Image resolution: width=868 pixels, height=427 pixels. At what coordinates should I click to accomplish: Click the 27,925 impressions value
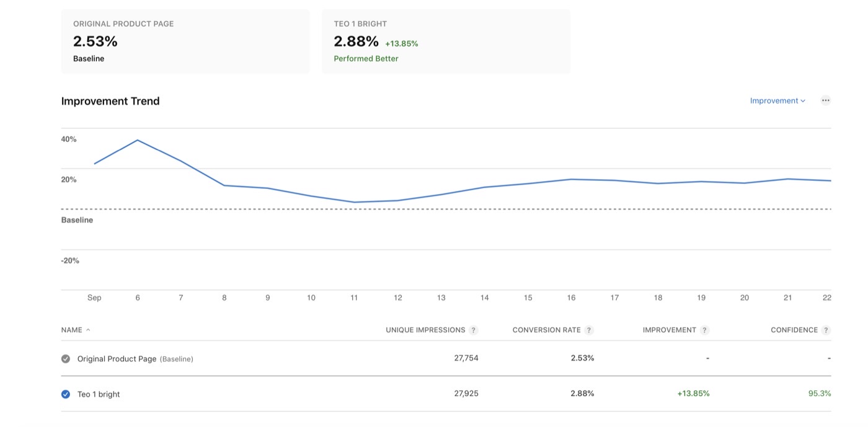tap(466, 394)
